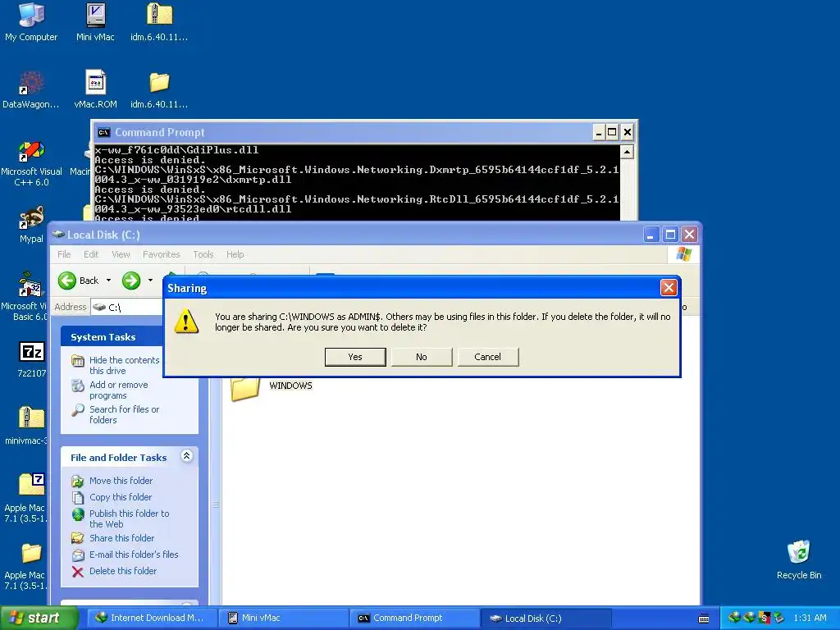Screen dimensions: 840x630
Task: Select the WINDOWS folder icon in Explorer
Action: pyautogui.click(x=244, y=388)
